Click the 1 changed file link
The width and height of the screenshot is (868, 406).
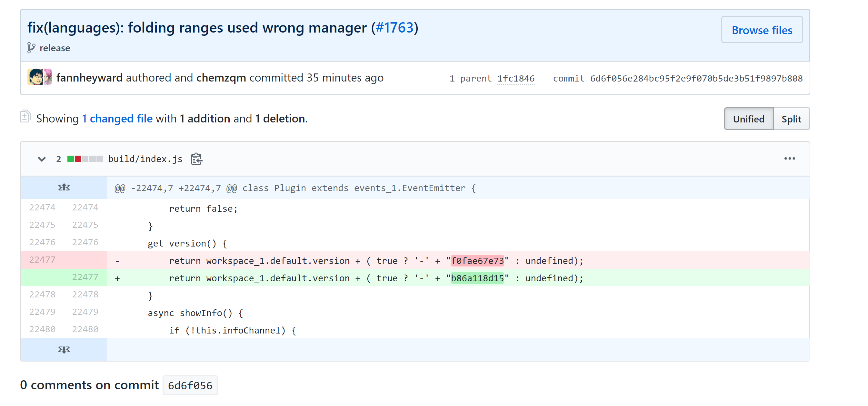tap(117, 118)
